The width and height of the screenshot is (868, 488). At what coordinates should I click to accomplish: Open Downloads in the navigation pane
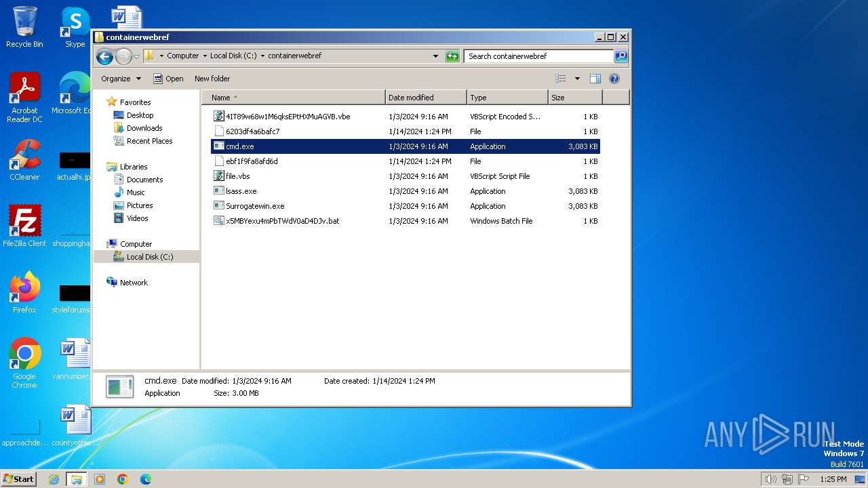click(144, 128)
